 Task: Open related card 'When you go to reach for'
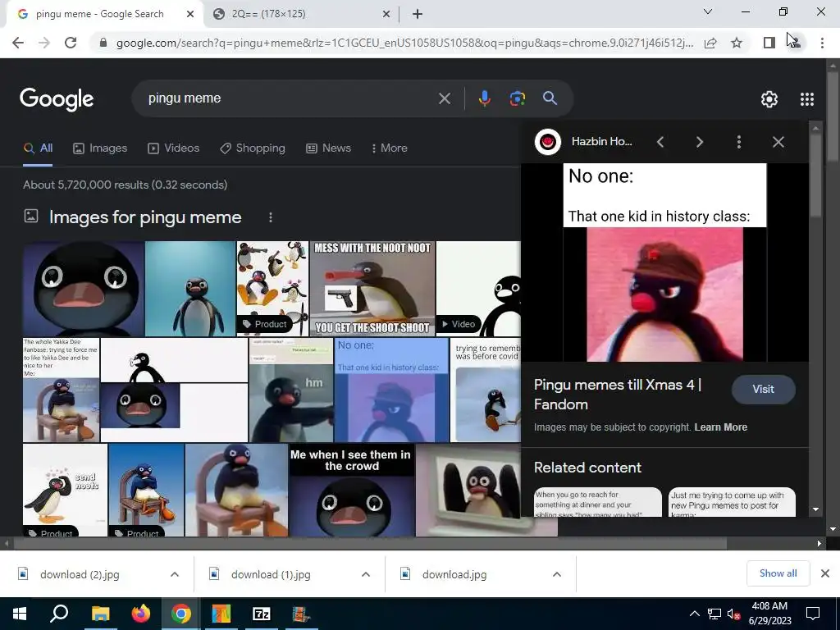click(x=597, y=502)
